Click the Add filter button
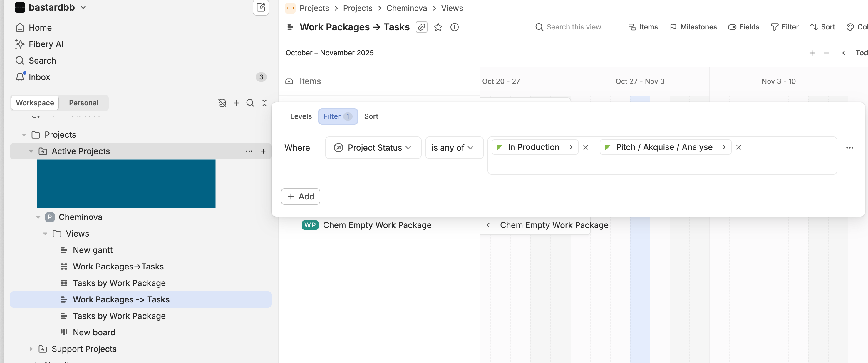 tap(300, 197)
